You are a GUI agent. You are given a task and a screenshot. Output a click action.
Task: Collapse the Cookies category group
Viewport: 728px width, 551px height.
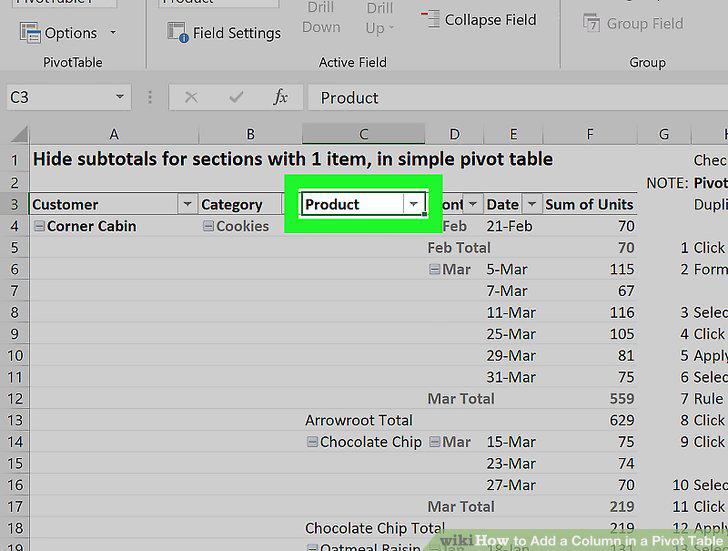point(208,226)
